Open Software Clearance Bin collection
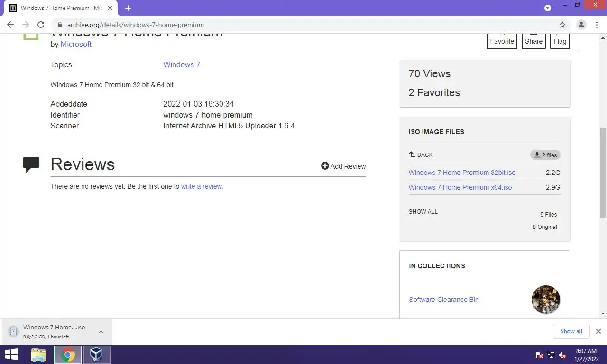The height and width of the screenshot is (364, 607). click(444, 300)
